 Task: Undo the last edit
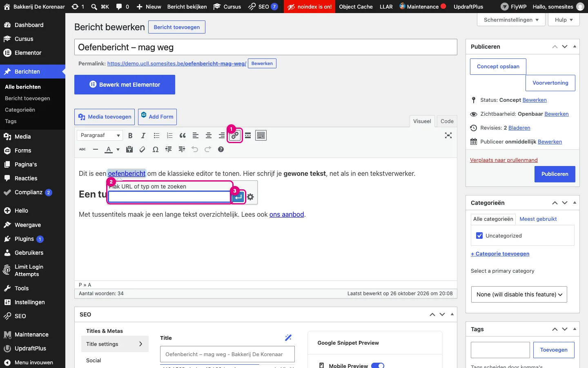[x=195, y=150]
